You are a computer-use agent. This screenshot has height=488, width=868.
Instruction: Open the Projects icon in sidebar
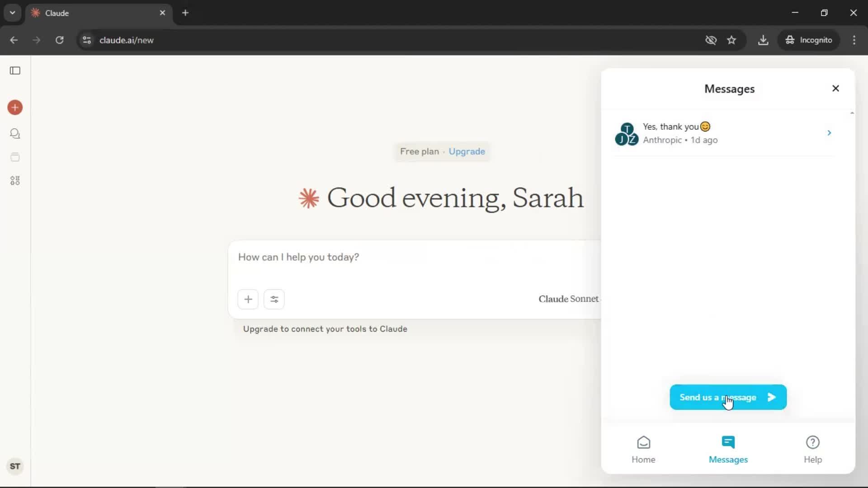(15, 157)
